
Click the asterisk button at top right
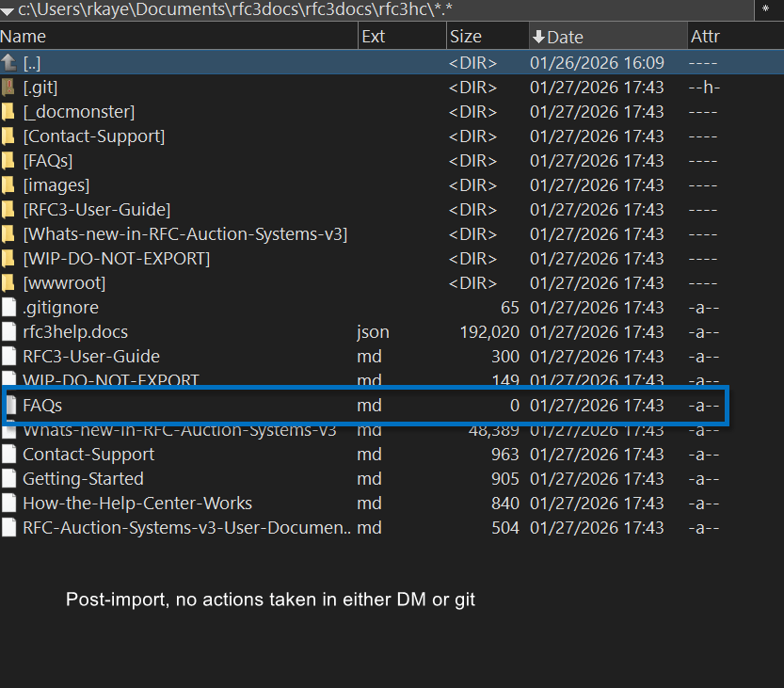click(763, 9)
